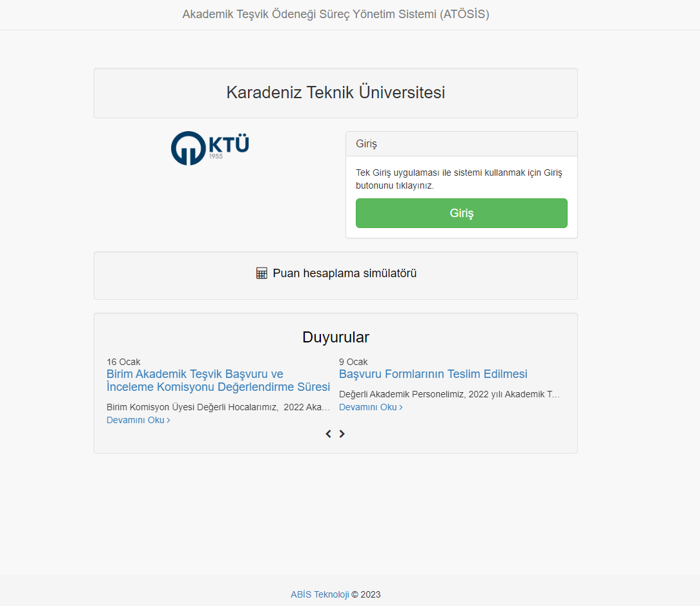Image resolution: width=700 pixels, height=606 pixels.
Task: Open the Birim Akademik Teşvik Başvuru announcement
Action: click(x=218, y=381)
